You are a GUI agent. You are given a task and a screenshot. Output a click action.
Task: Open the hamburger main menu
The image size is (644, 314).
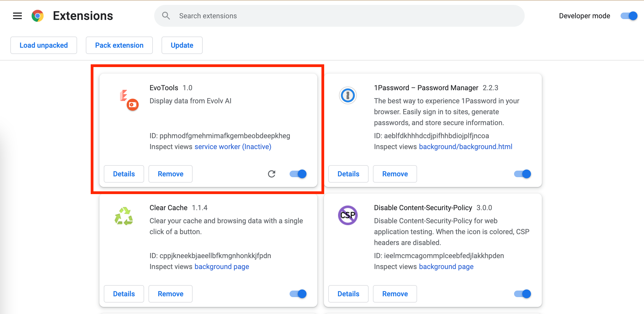coord(17,16)
